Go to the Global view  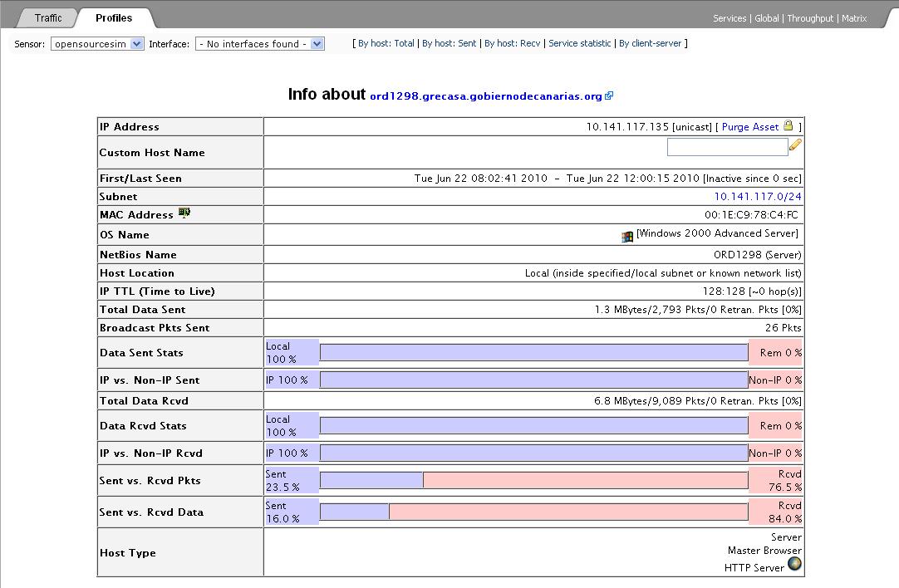coord(766,18)
